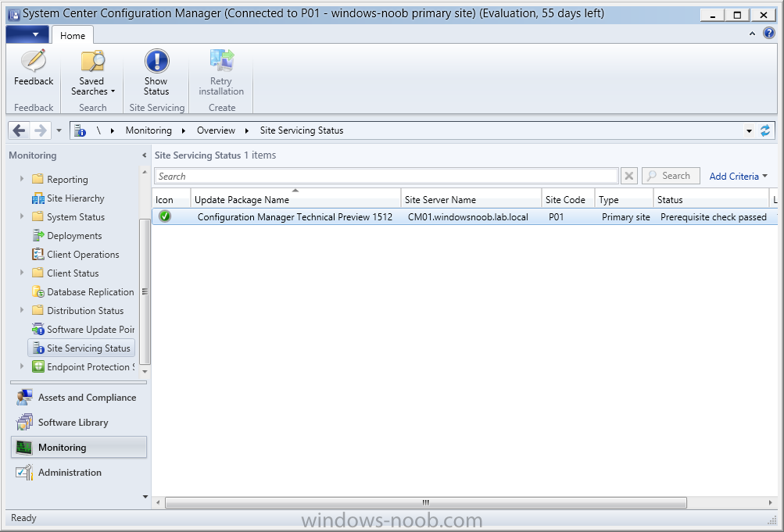784x532 pixels.
Task: Sort by Site Code column header
Action: click(x=568, y=199)
